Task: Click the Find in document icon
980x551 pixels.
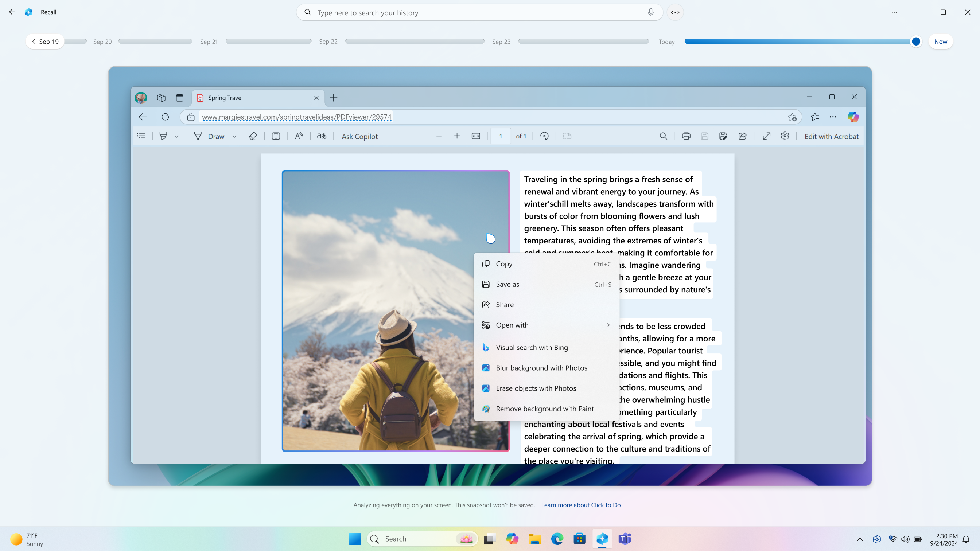Action: (x=663, y=136)
